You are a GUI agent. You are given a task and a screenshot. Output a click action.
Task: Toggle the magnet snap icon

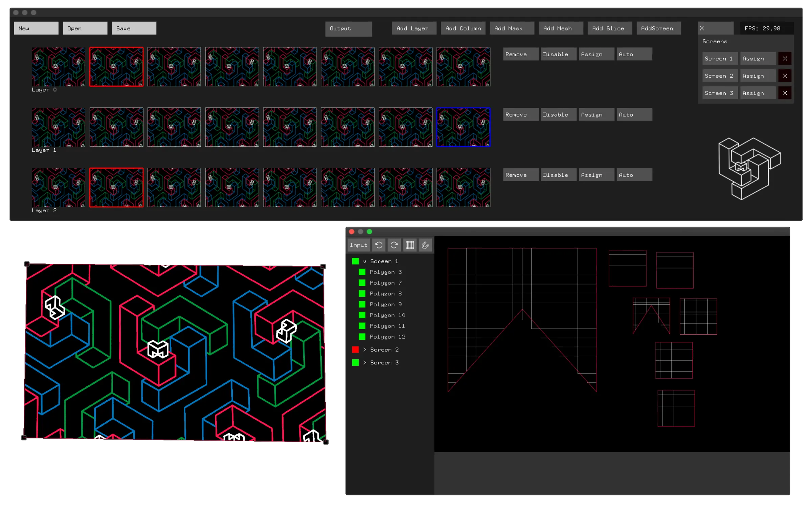(425, 245)
